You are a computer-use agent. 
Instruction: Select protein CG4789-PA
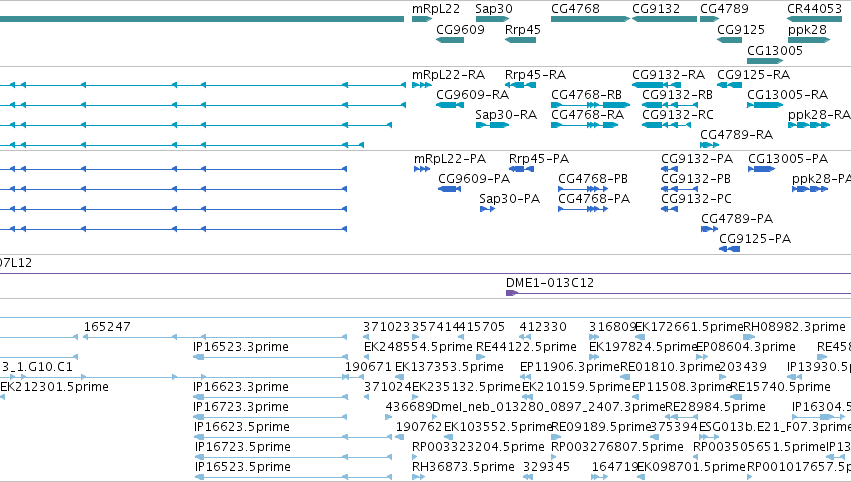(737, 219)
